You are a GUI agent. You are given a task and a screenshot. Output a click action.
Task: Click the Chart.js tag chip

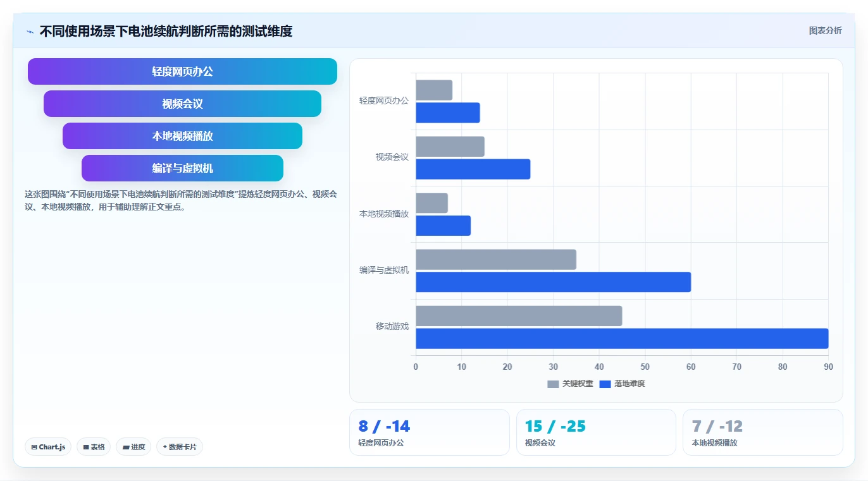pyautogui.click(x=48, y=447)
